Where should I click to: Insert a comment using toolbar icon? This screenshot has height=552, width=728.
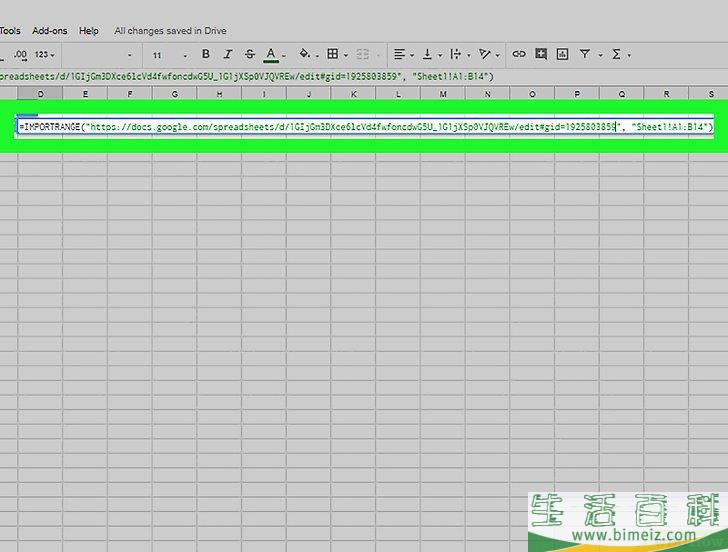pyautogui.click(x=541, y=54)
